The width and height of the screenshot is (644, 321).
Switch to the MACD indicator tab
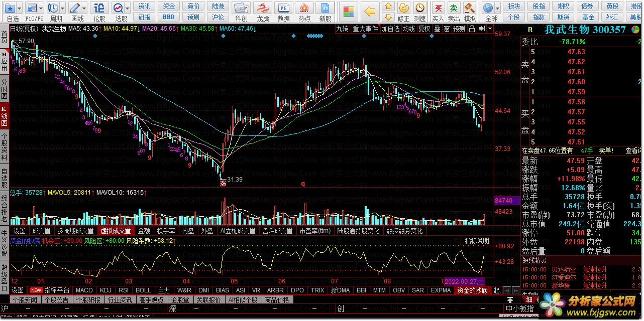[84, 290]
